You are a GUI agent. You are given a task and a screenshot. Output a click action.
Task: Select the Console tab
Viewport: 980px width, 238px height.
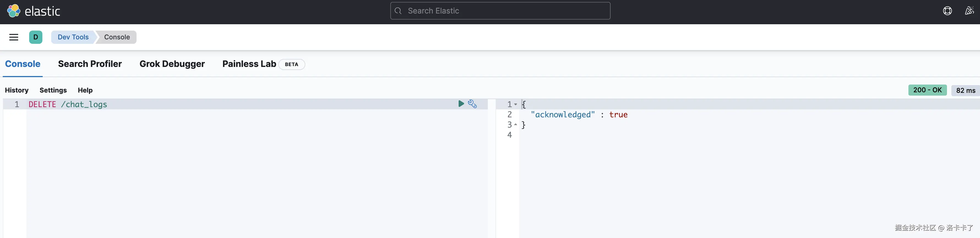[x=23, y=64]
